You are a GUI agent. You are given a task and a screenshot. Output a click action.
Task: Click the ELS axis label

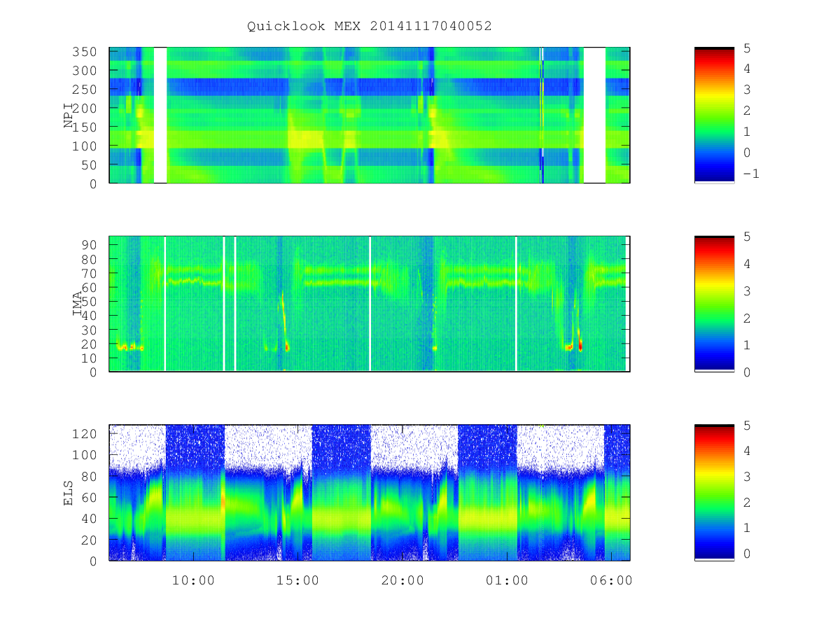coord(69,492)
